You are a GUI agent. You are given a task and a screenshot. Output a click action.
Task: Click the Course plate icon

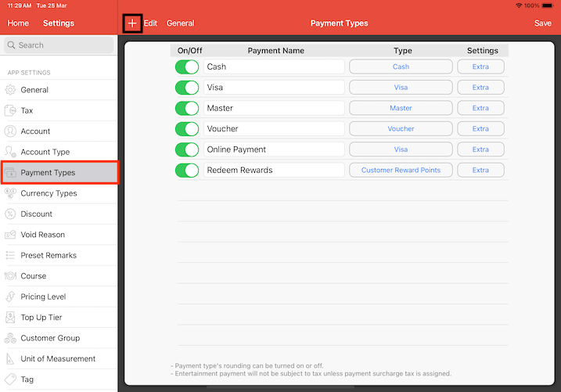click(10, 276)
